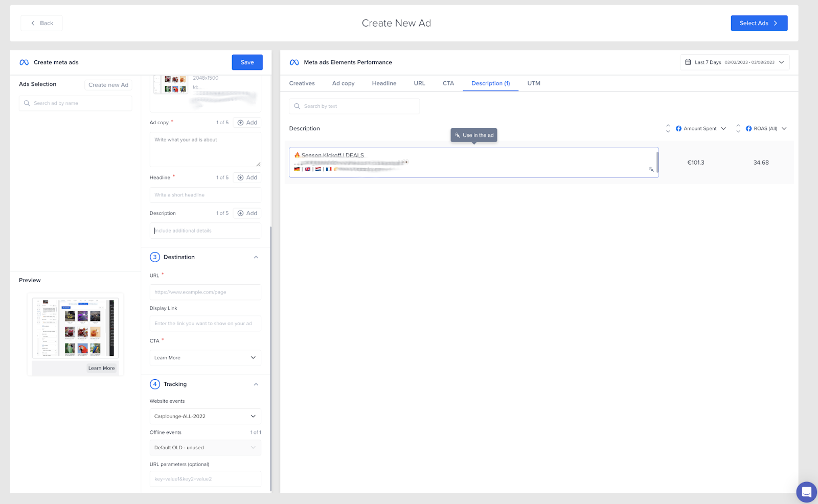Click the magnifier in Search ad by name
Screen dimensions: 818x504
[x=27, y=103]
